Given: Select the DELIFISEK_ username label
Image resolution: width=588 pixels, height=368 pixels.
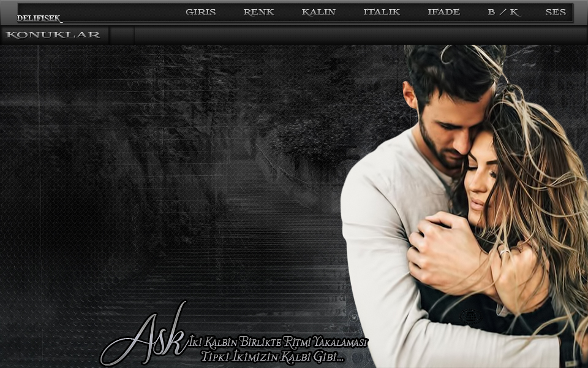Looking at the screenshot, I should pyautogui.click(x=39, y=18).
